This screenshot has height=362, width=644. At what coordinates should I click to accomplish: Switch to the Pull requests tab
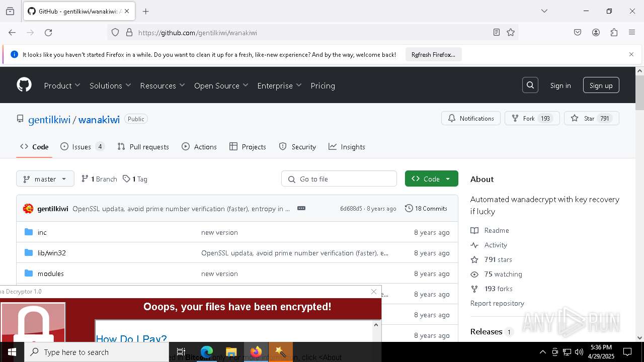click(x=143, y=147)
